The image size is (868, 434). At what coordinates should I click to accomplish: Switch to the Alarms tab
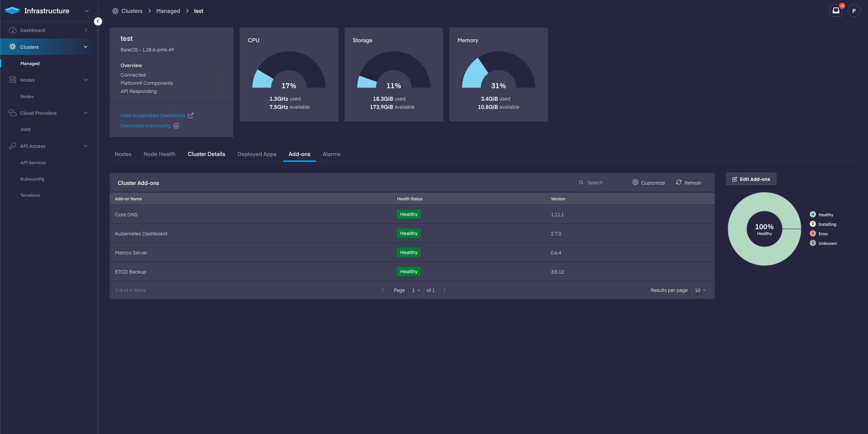click(331, 154)
